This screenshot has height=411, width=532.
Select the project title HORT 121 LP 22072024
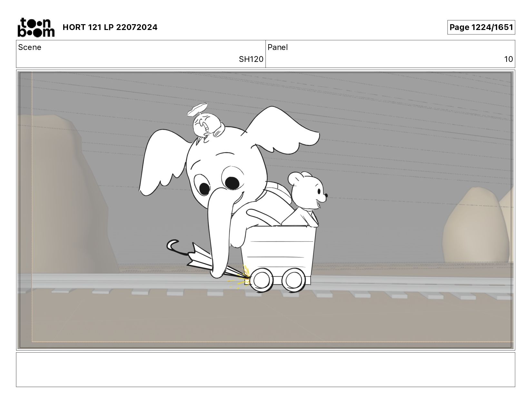(110, 27)
